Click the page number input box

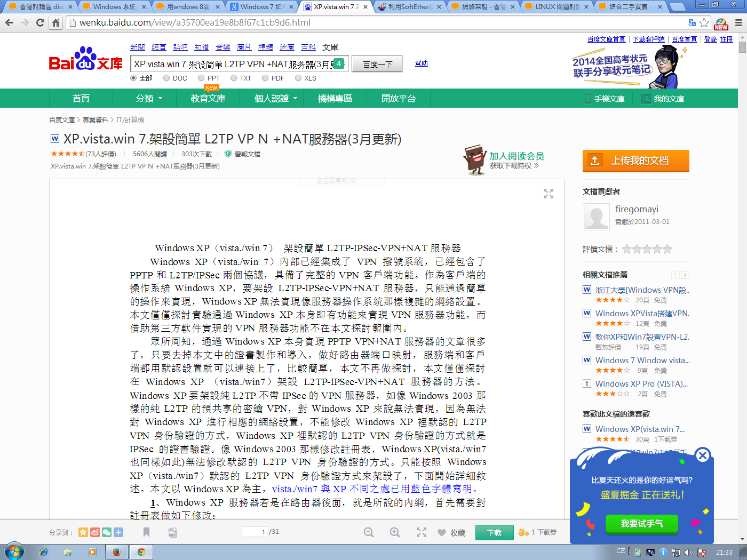tap(255, 532)
